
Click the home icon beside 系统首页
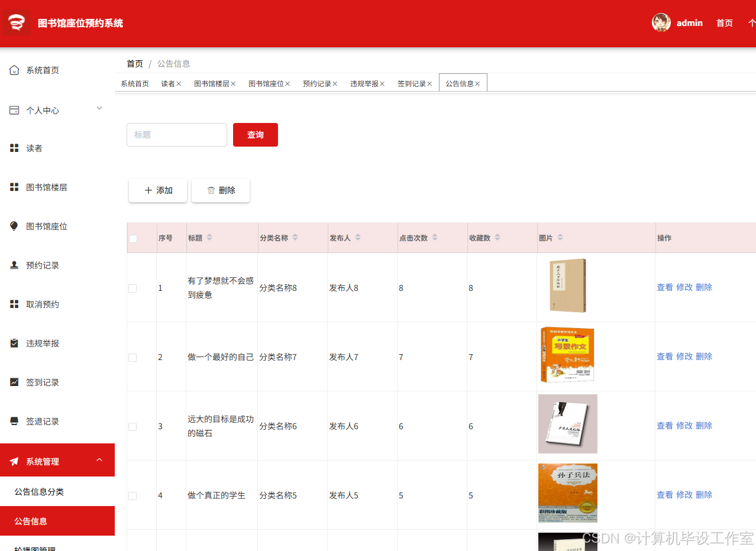coord(14,70)
